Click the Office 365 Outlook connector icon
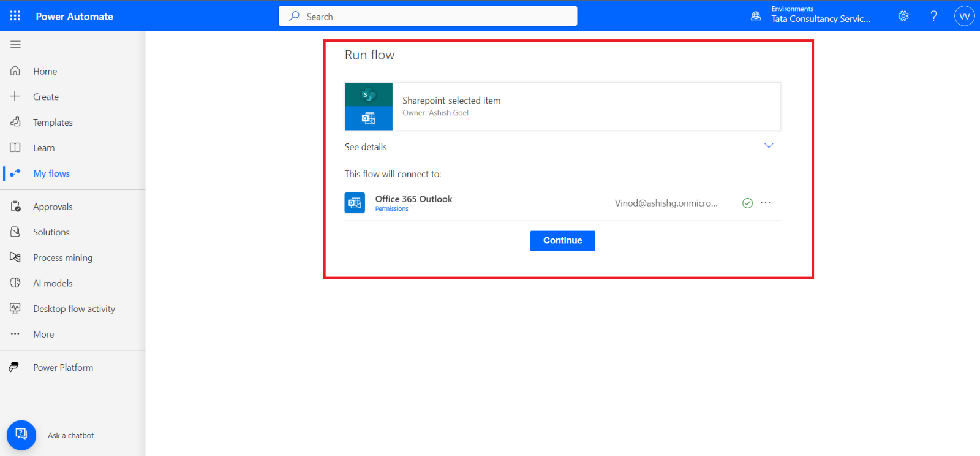Viewport: 980px width, 456px height. 355,203
